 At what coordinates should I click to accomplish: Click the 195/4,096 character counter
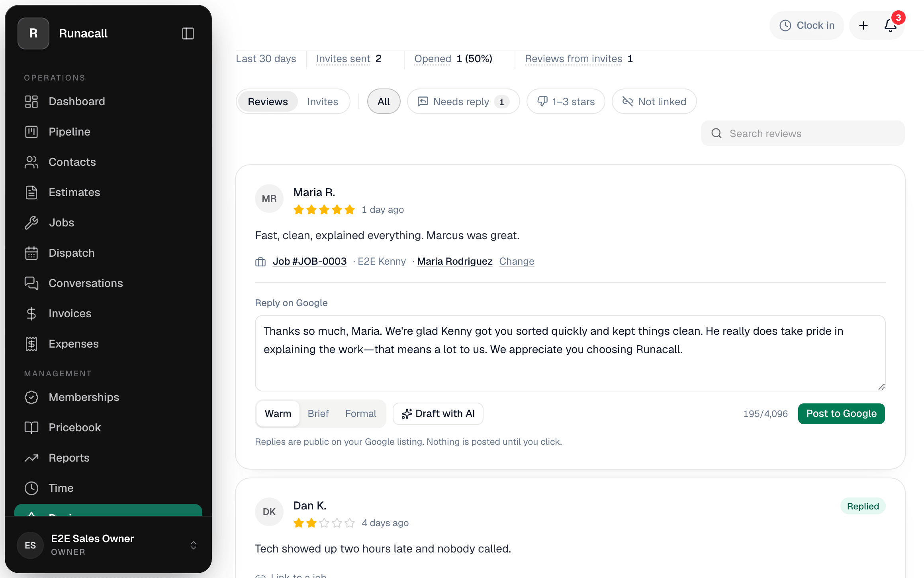click(765, 414)
